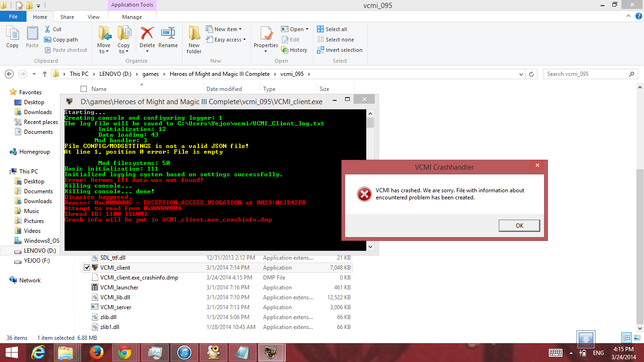Toggle the select-all checkbox in header

(84, 89)
